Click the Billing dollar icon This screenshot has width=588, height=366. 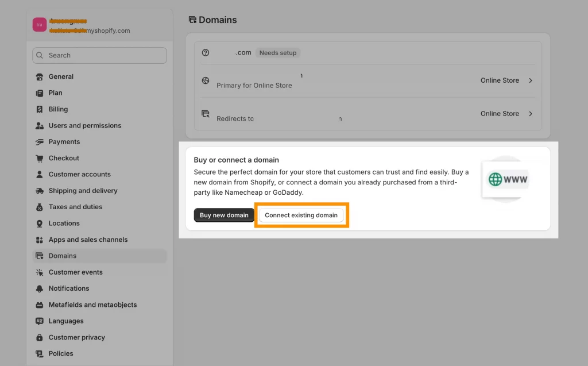(x=40, y=109)
